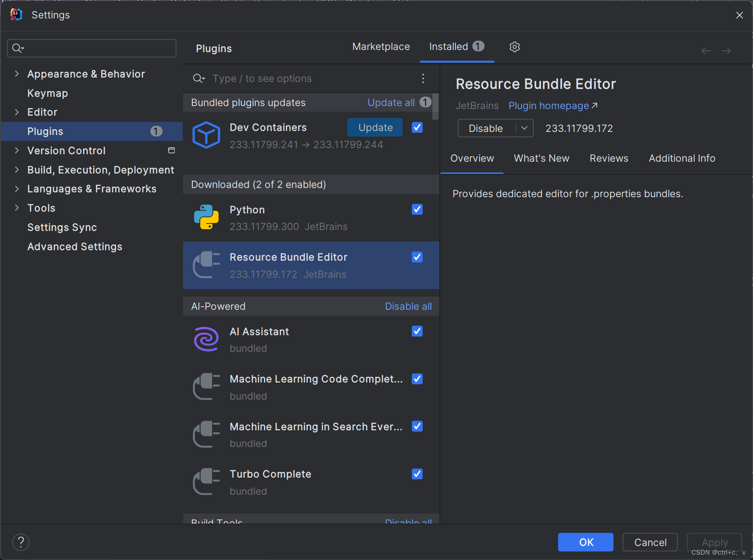753x560 pixels.
Task: Click the Resource Bundle Editor plug icon
Action: (x=206, y=265)
